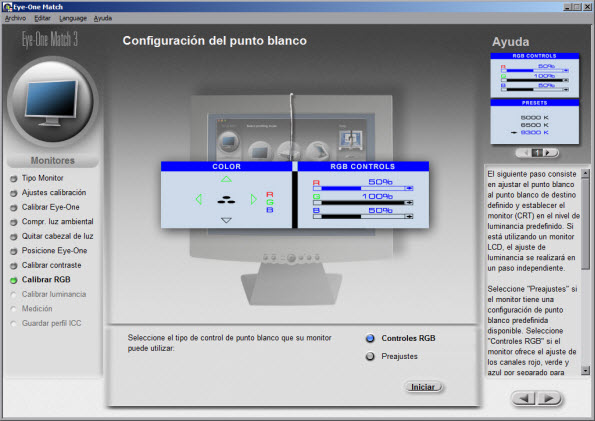Go to the next wizard step arrow

coord(549,398)
